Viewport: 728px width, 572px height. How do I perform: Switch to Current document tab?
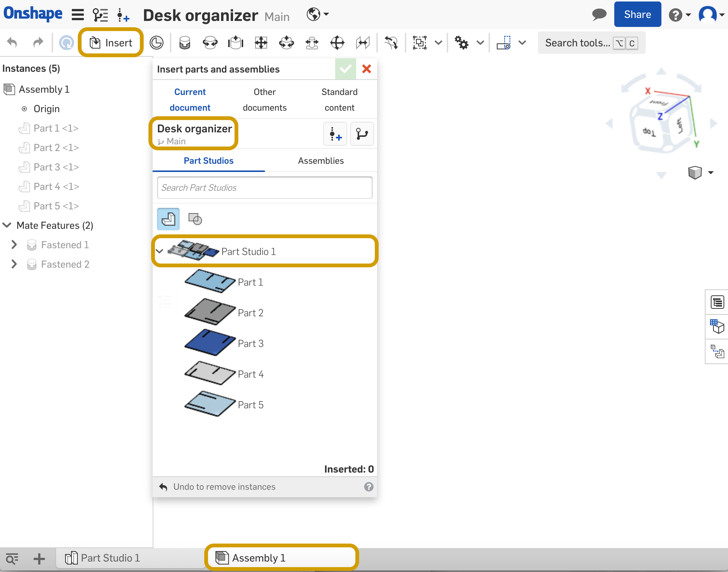190,100
